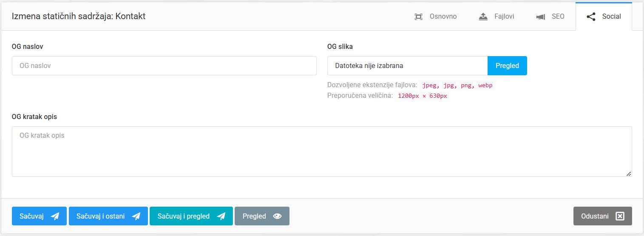Focus the OG naslov text field

click(x=164, y=66)
